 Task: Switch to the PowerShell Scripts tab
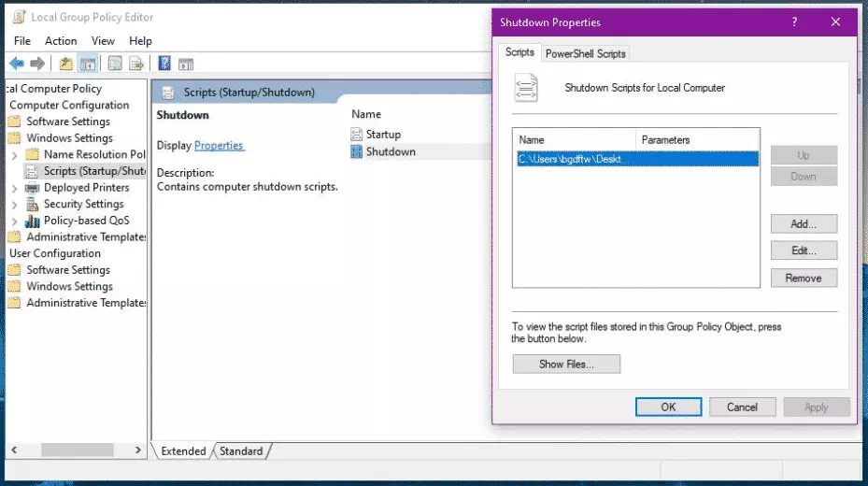click(585, 53)
